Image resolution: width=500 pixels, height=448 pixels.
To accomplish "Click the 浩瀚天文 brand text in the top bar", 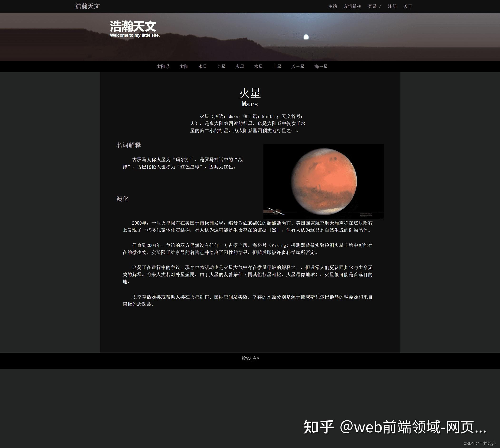I will tap(87, 6).
